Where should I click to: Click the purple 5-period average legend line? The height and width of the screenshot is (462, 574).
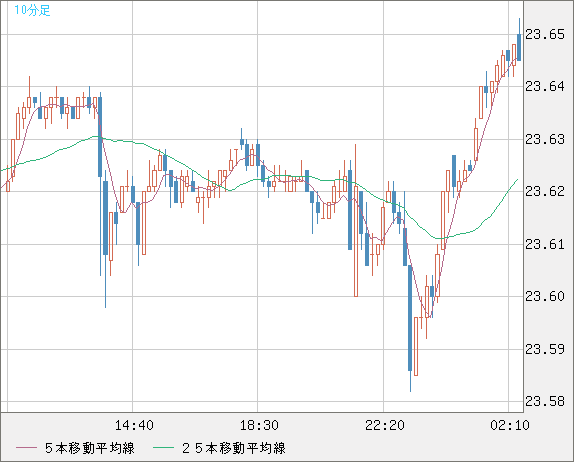click(26, 448)
